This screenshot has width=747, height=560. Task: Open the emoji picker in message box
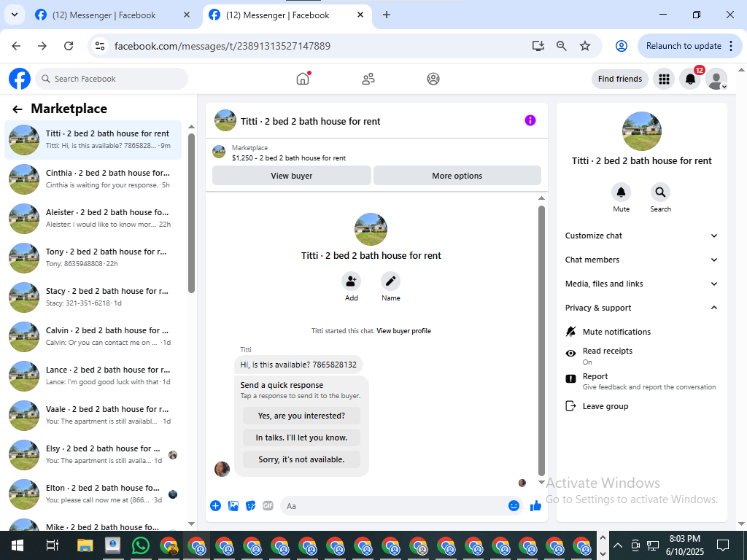514,506
